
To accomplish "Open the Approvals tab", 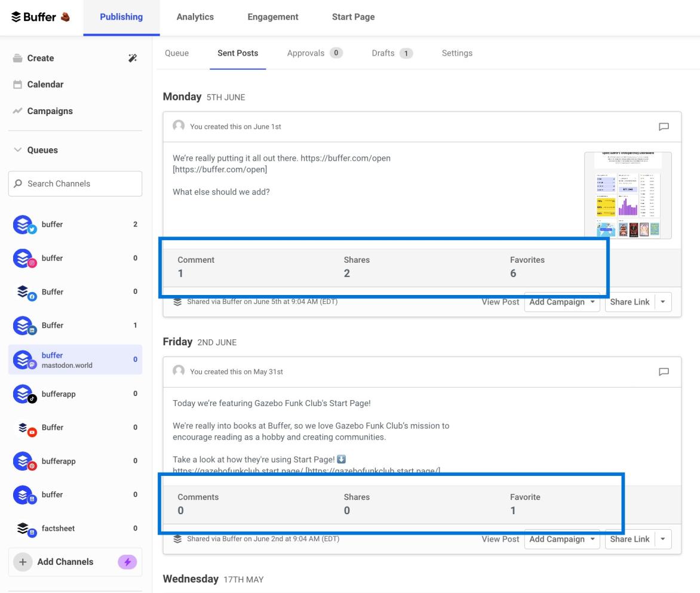I will pyautogui.click(x=315, y=53).
